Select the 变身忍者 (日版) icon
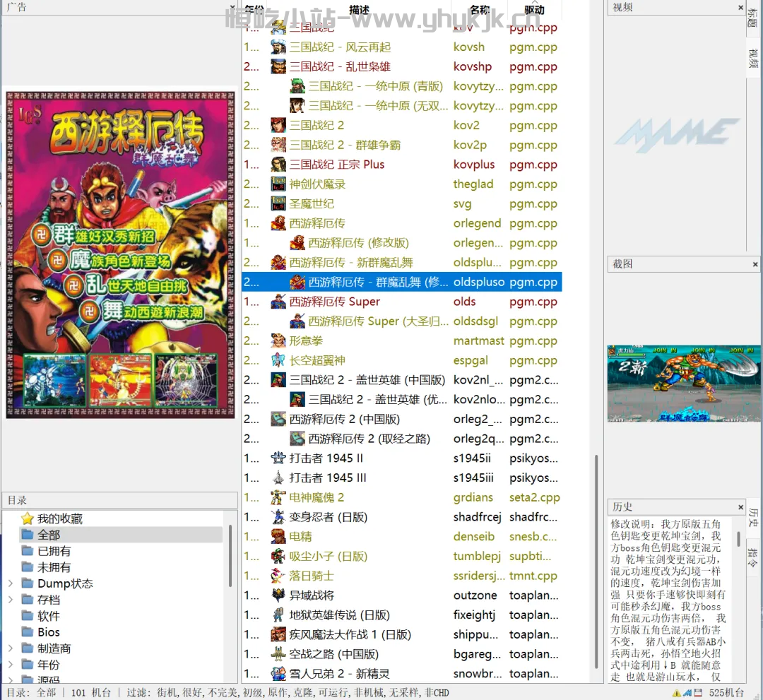Viewport: 763px width, 700px height. click(x=278, y=516)
